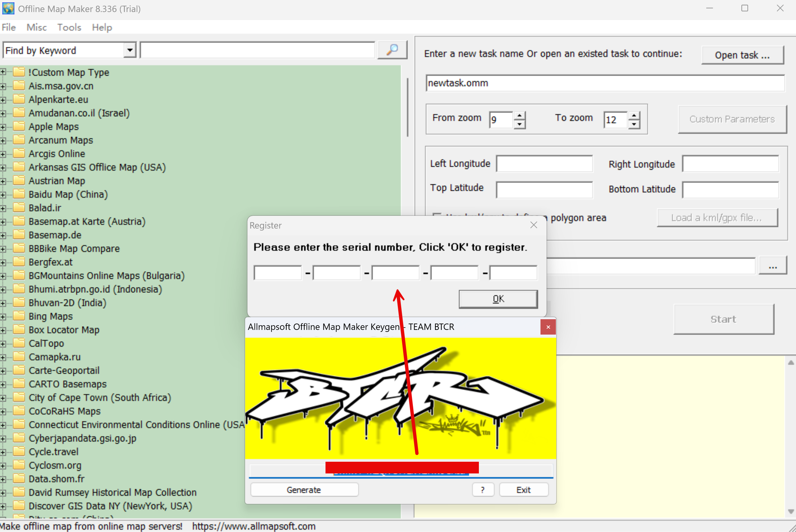Click the Baidu Map (China) folder icon
Image resolution: width=796 pixels, height=532 pixels.
point(19,194)
